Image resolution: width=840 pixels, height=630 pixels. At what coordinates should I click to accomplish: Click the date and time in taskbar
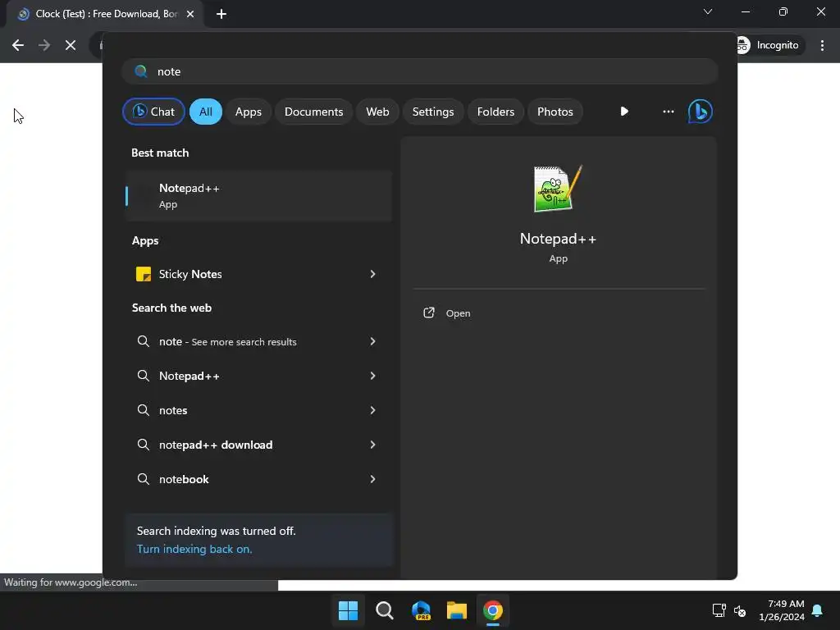782,610
